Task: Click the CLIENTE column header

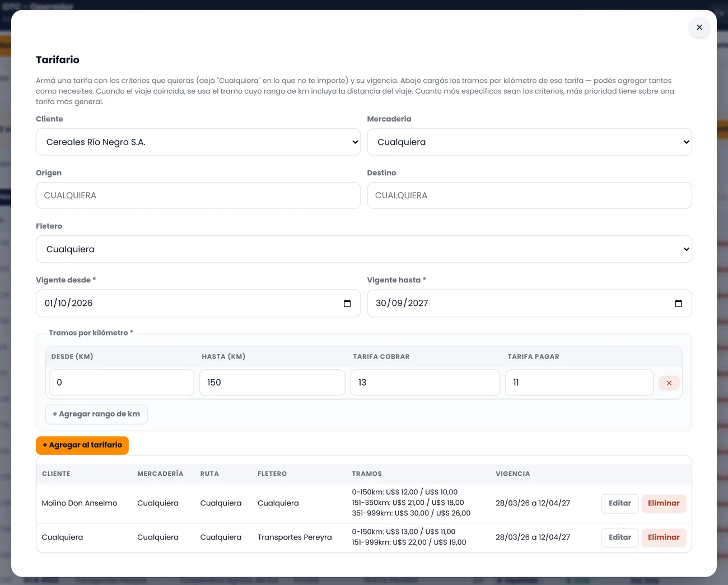Action: point(56,474)
